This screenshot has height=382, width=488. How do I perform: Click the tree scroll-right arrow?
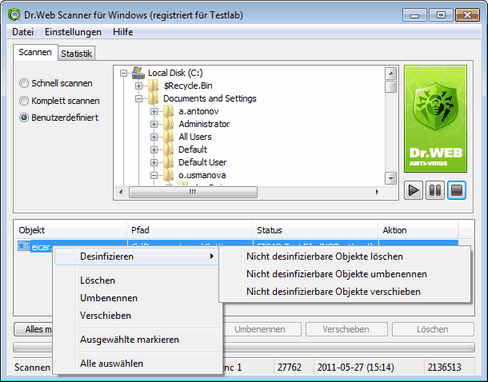pyautogui.click(x=377, y=192)
